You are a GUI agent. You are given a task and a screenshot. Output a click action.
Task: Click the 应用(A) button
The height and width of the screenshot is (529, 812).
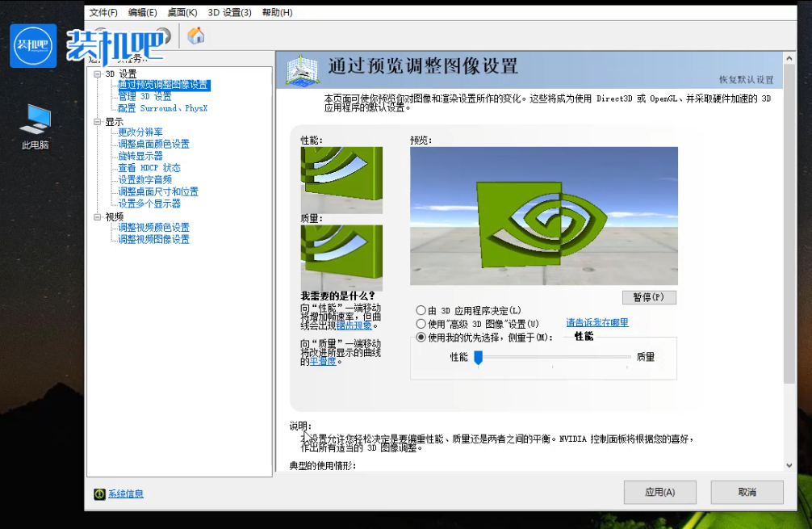tap(659, 492)
